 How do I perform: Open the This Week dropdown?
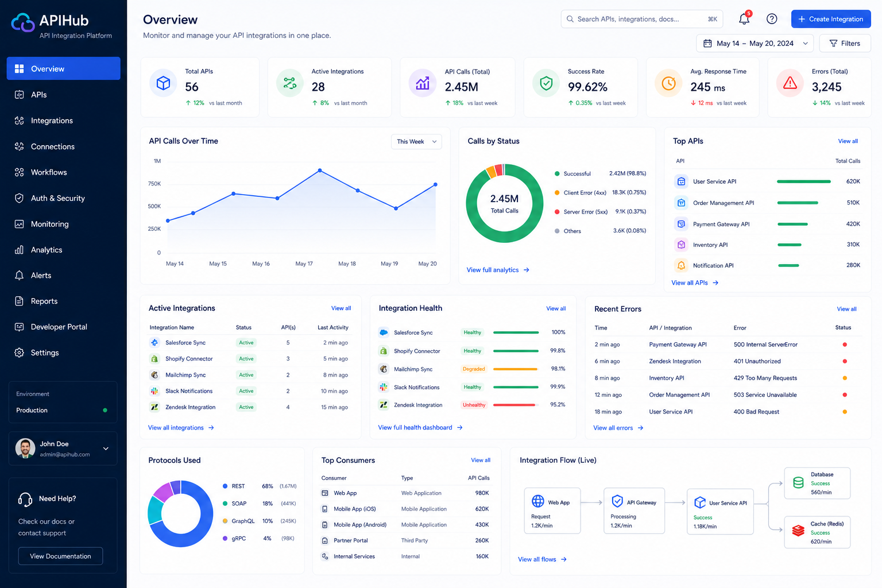coord(416,142)
